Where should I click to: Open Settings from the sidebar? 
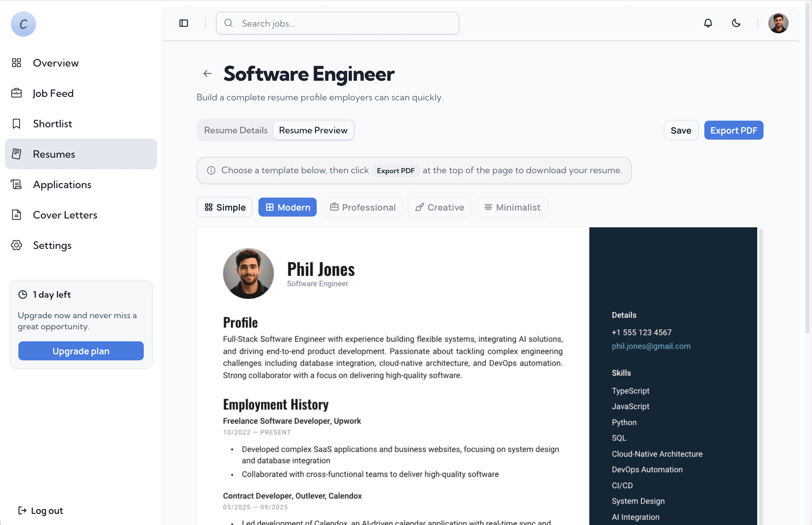pyautogui.click(x=81, y=245)
